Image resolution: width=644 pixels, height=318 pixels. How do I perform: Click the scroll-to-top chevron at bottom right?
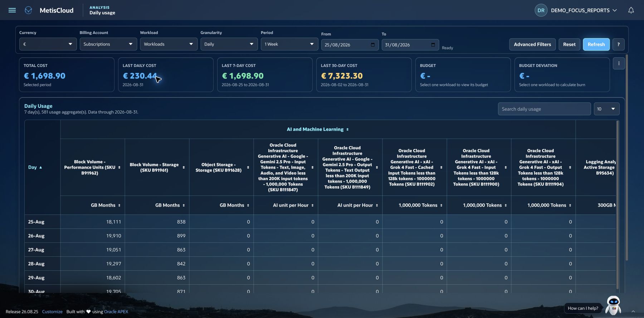click(633, 311)
